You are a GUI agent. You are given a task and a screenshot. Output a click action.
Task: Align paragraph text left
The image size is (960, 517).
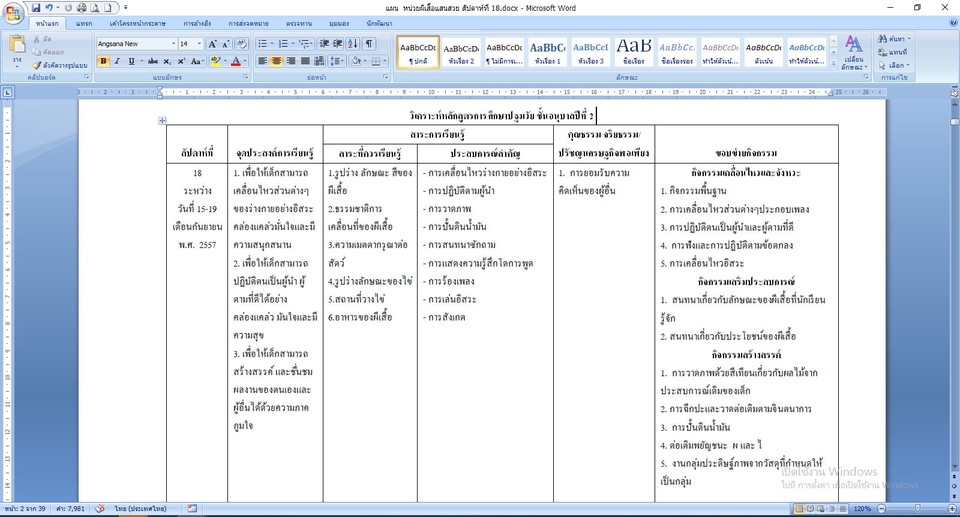[x=263, y=61]
